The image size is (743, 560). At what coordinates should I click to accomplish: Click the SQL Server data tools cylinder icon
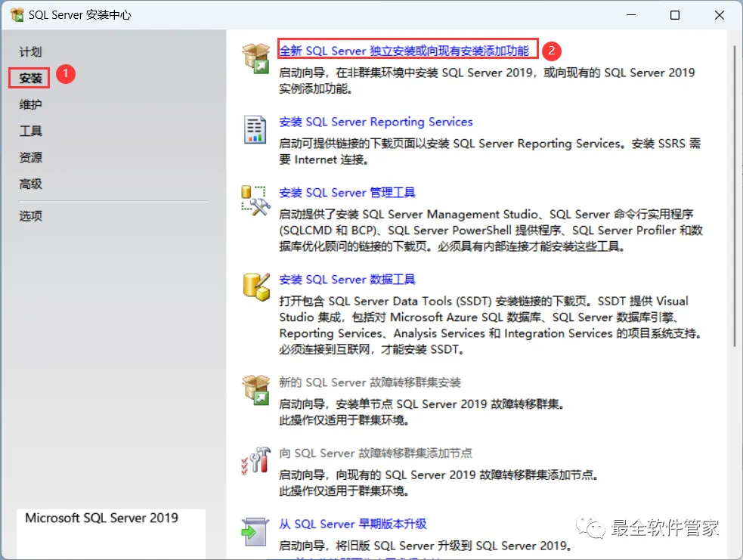(256, 286)
